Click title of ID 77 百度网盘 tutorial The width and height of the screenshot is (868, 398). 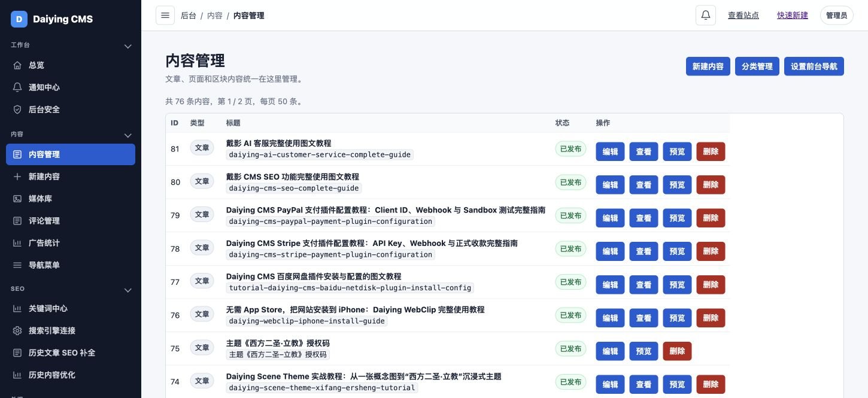[314, 277]
